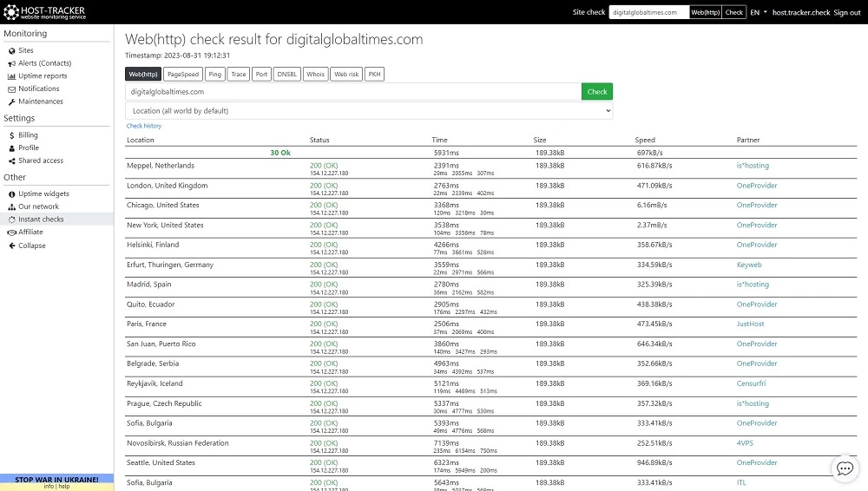Open the EN language dropdown
Viewport: 868px width, 491px height.
(759, 12)
